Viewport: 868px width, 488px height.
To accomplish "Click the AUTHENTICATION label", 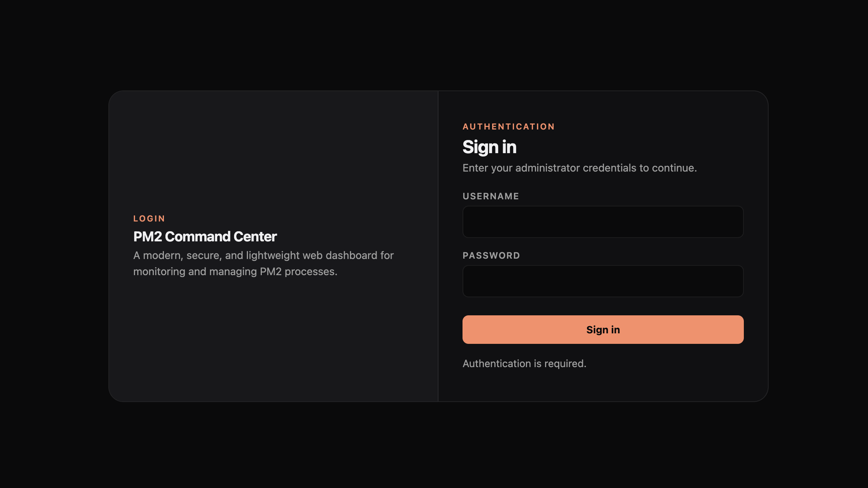I will tap(509, 127).
